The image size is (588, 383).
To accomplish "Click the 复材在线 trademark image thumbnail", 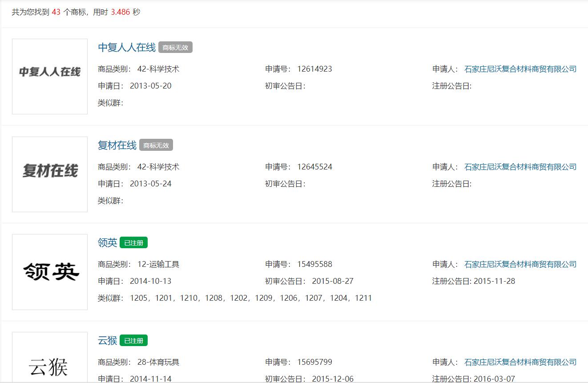I will click(x=50, y=174).
